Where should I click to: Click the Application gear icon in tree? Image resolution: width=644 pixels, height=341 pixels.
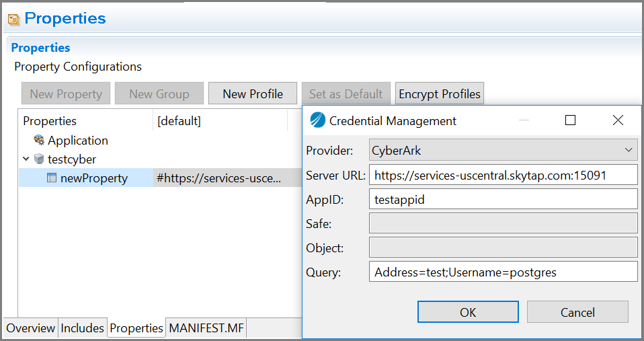pos(39,141)
